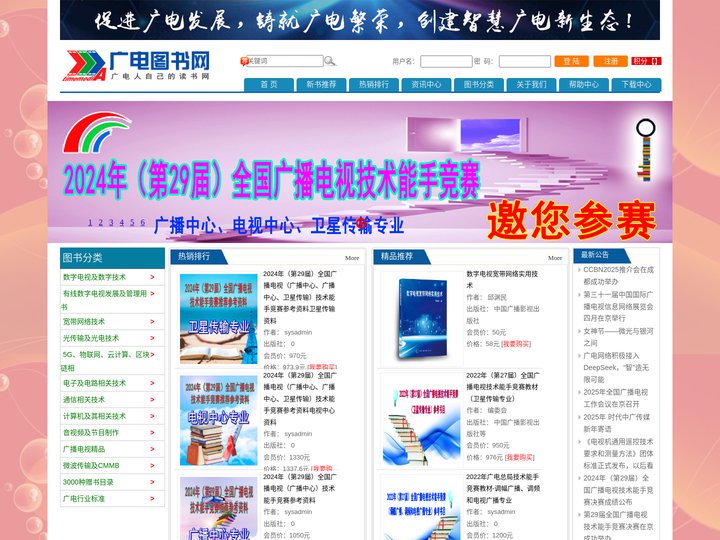
Task: Open category 微波传输及CMMB
Action: pyautogui.click(x=91, y=466)
